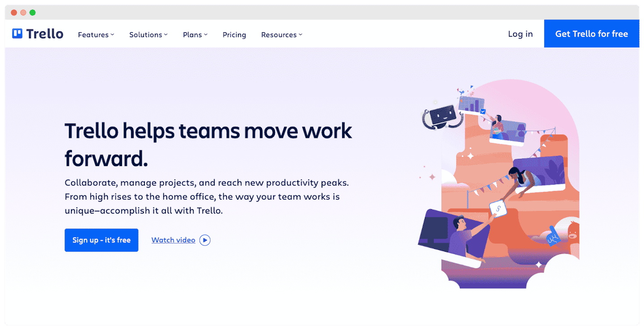Image resolution: width=644 pixels, height=330 pixels.
Task: Click paragraph starting 'Collaborate, manage projects'
Action: (207, 197)
